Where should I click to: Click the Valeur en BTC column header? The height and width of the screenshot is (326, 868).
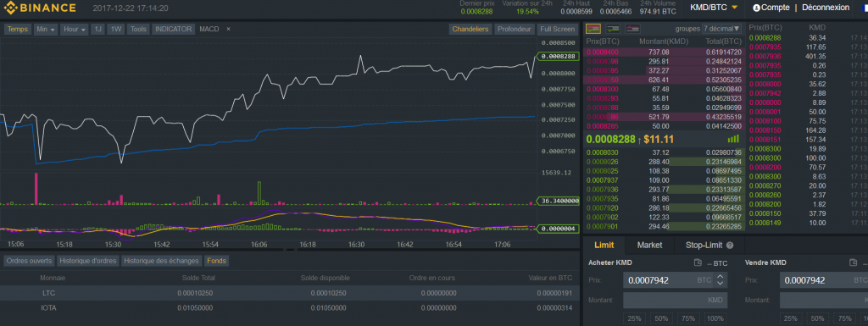(x=550, y=278)
